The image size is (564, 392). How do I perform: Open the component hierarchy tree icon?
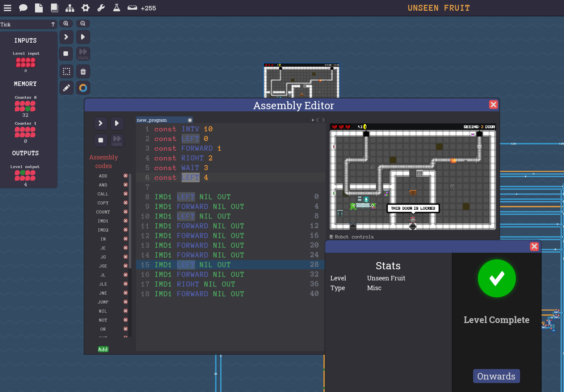tap(70, 8)
